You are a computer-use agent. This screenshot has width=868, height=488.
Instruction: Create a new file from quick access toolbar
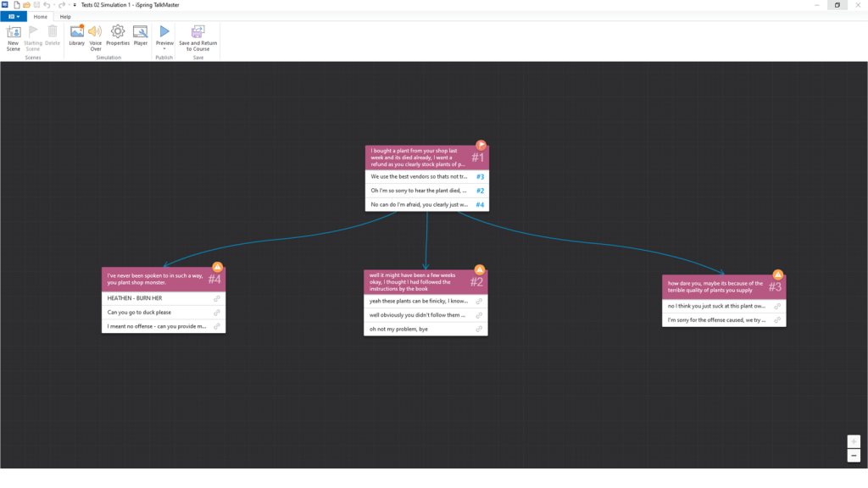[x=17, y=5]
